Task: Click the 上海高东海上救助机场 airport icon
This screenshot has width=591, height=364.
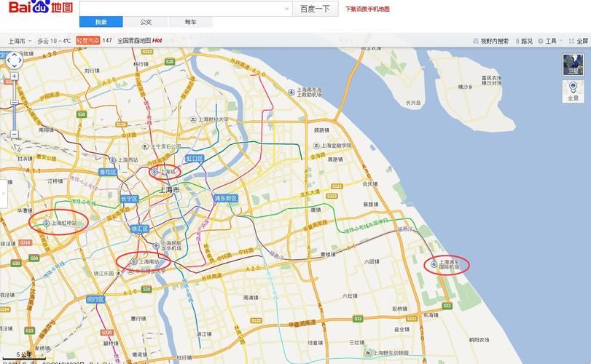Action: click(x=291, y=92)
